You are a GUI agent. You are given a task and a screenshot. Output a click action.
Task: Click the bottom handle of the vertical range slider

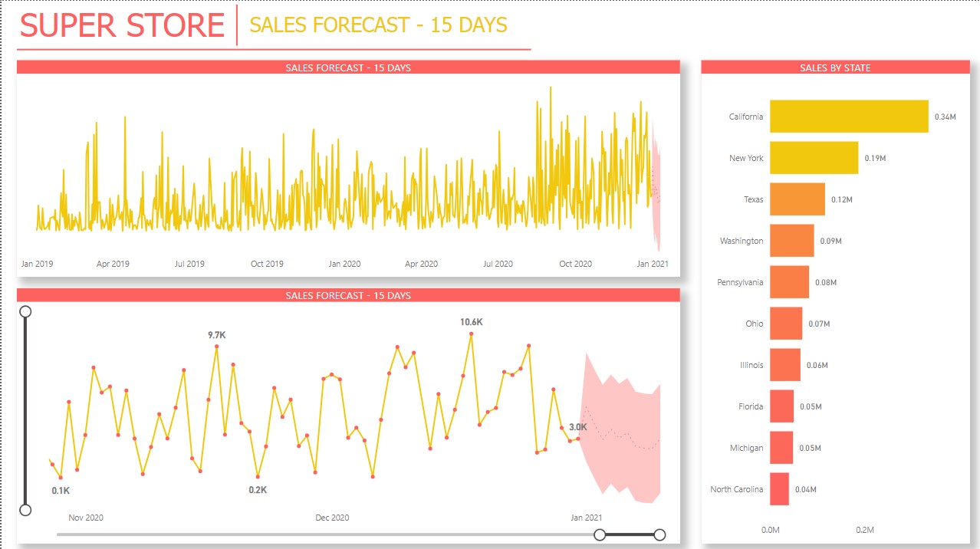(x=25, y=508)
